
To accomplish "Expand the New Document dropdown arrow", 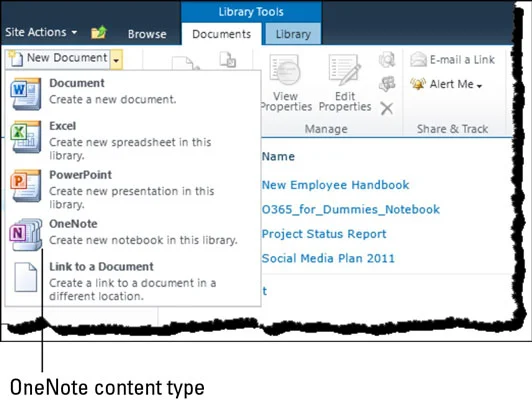I will click(x=116, y=60).
